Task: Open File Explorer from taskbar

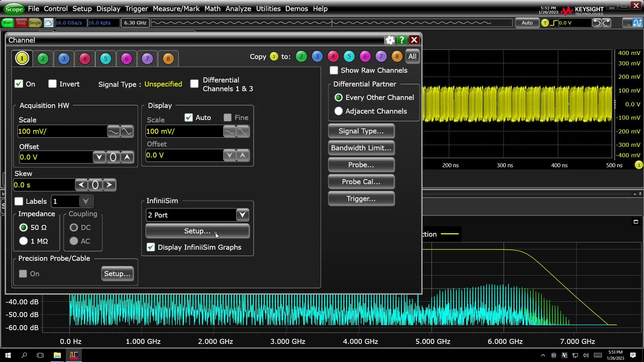Action: tap(57, 355)
